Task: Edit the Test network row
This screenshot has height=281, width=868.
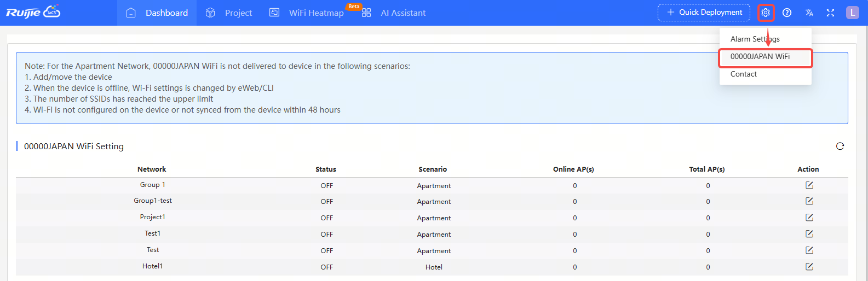Action: [x=809, y=250]
